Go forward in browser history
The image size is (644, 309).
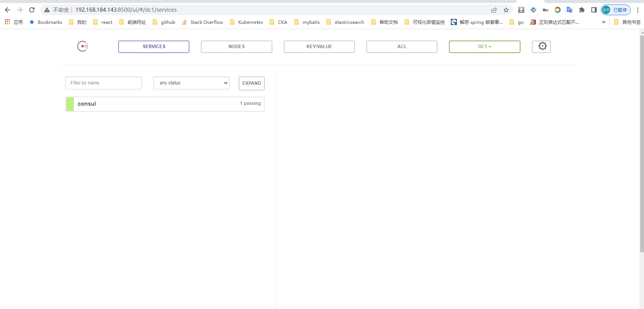tap(20, 10)
